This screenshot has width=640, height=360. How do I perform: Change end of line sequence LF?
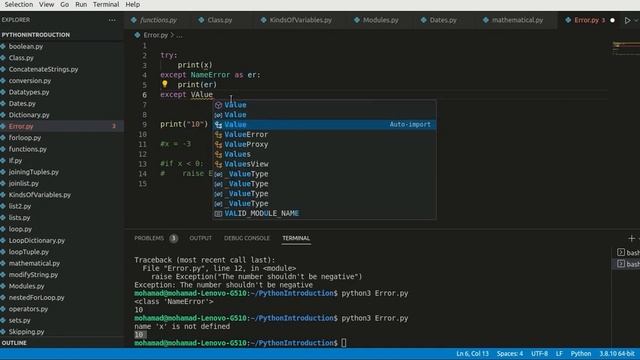559,354
